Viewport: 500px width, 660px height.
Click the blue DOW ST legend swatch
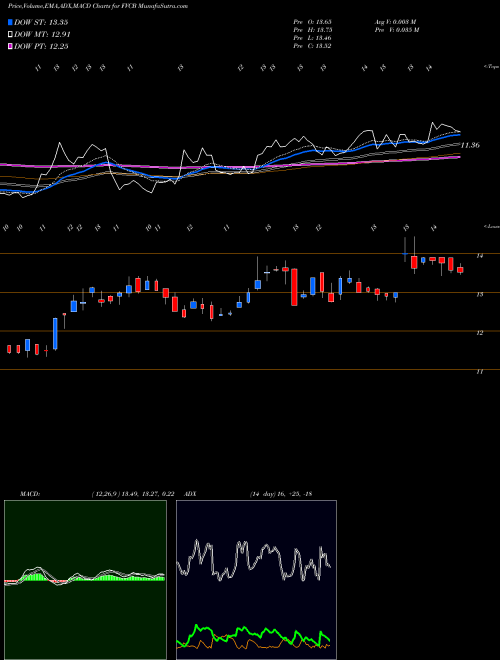[x=10, y=22]
